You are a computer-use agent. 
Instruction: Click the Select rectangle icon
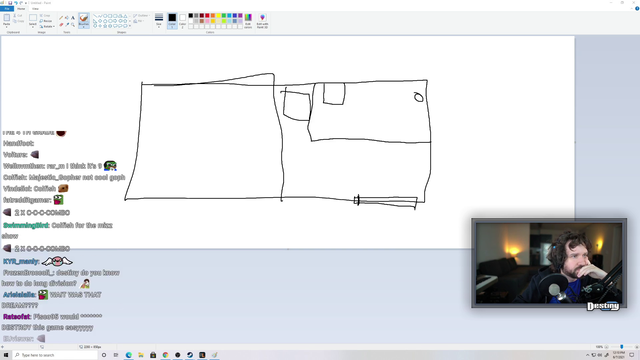coord(33,18)
